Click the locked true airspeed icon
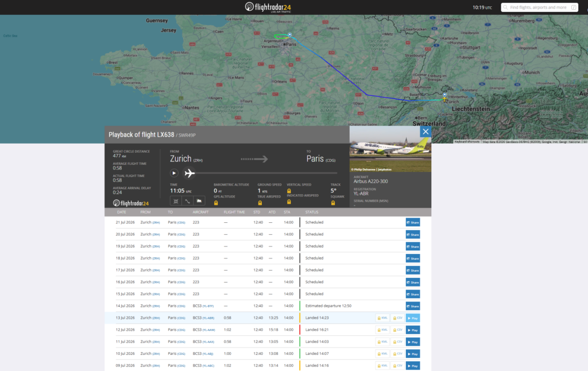588x371 pixels. pyautogui.click(x=260, y=203)
